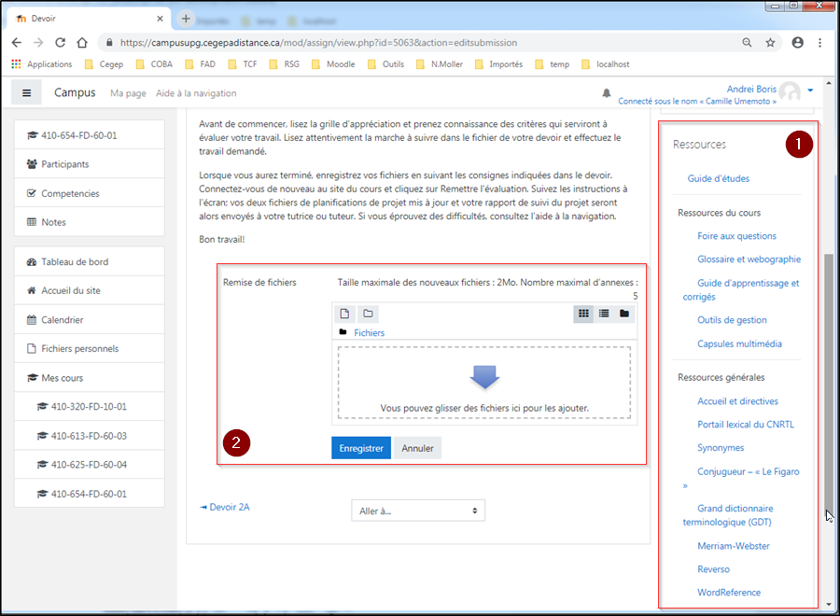The width and height of the screenshot is (840, 616).
Task: Click the browser home icon
Action: point(82,42)
